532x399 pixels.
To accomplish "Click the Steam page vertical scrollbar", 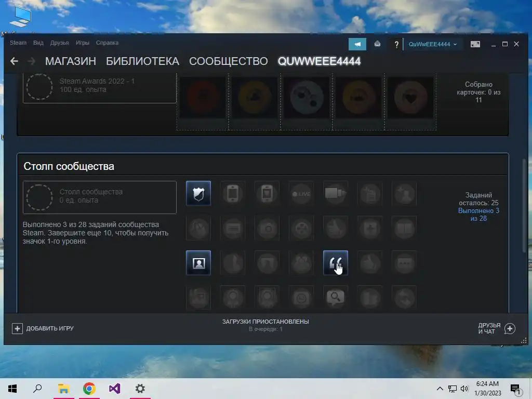I will 525,205.
